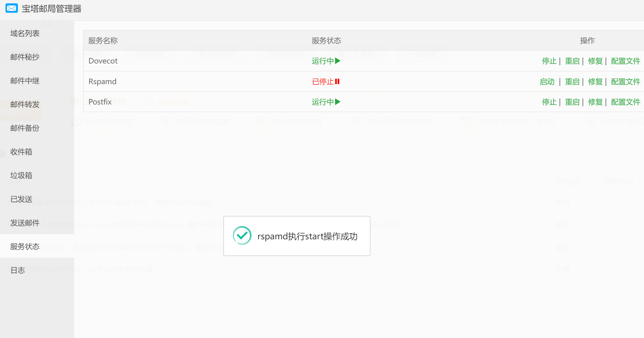Click the Postfix 运行中 status text

pyautogui.click(x=323, y=102)
